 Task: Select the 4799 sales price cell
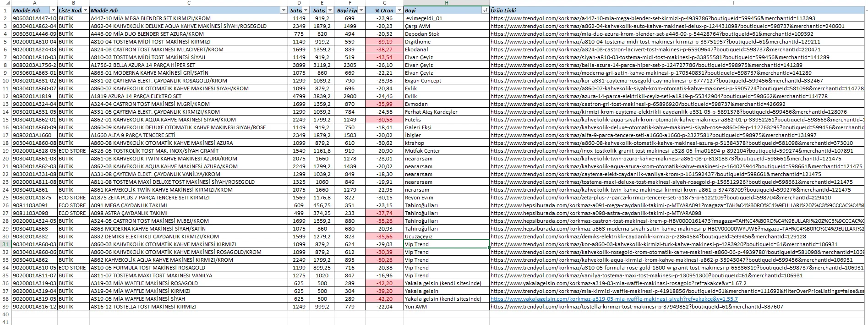pos(299,96)
